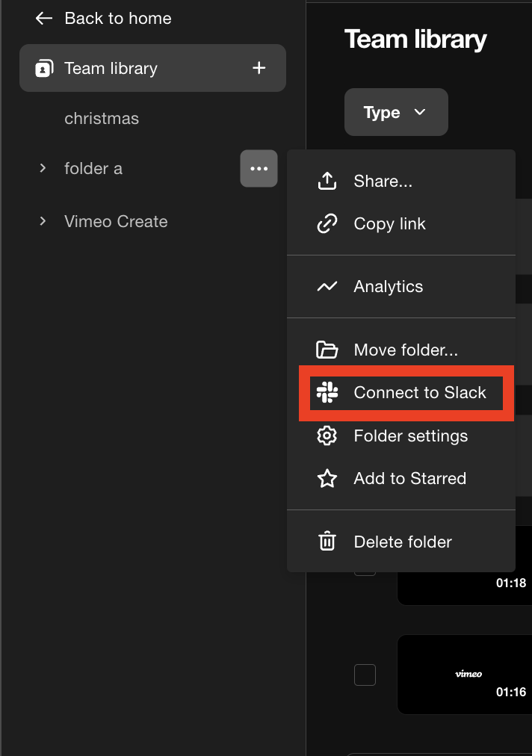Click the Folder settings gear icon
The width and height of the screenshot is (532, 756).
coord(327,436)
